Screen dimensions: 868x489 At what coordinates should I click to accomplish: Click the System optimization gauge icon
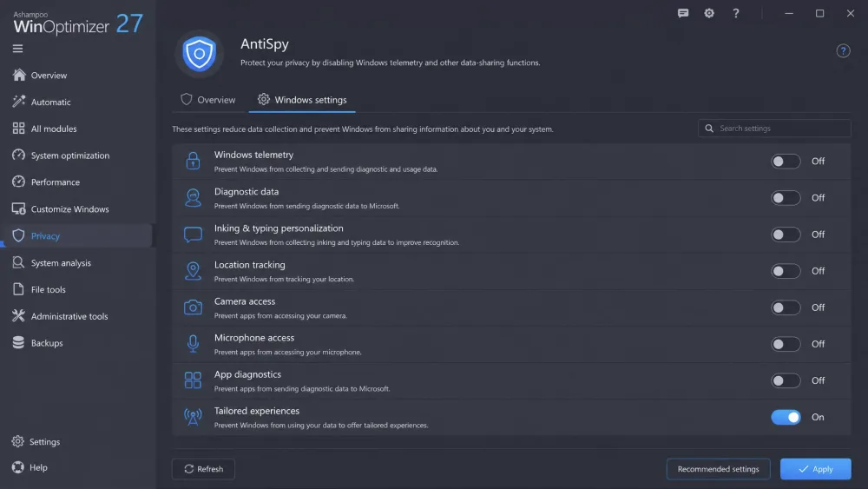19,155
